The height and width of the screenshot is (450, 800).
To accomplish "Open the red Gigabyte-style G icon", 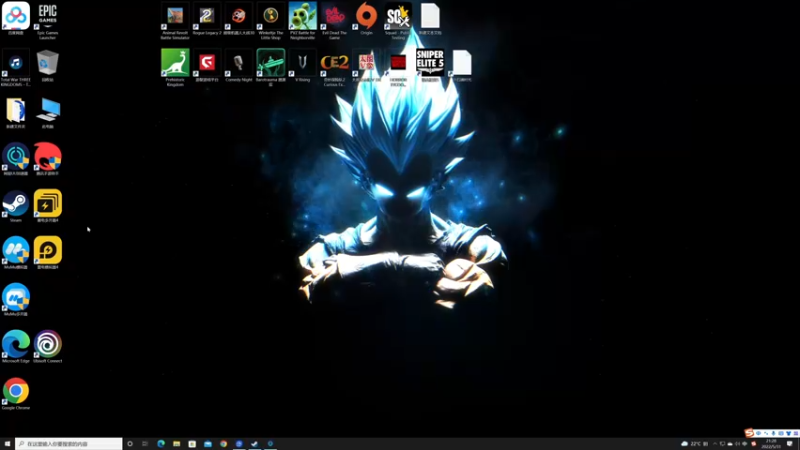I will [207, 65].
